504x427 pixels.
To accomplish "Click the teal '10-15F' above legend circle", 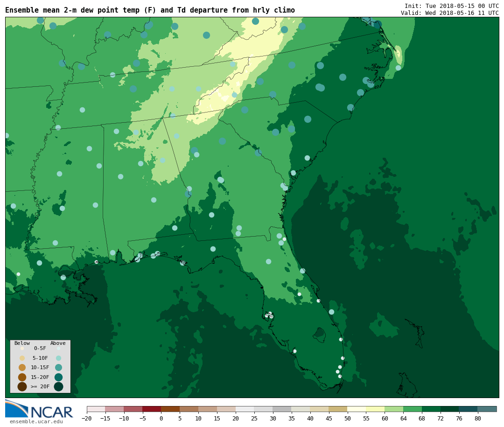I will click(x=58, y=368).
